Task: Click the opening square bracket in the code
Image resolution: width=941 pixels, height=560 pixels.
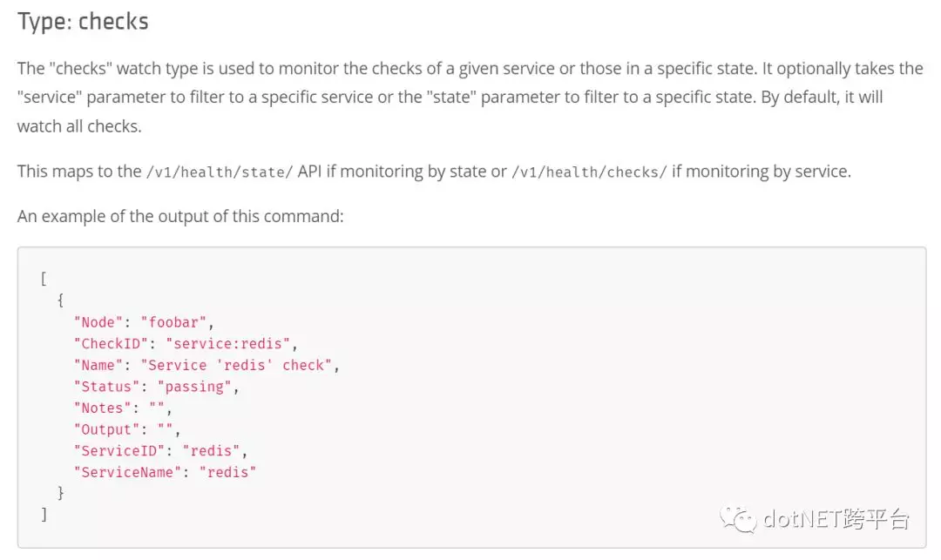Action: [x=44, y=279]
